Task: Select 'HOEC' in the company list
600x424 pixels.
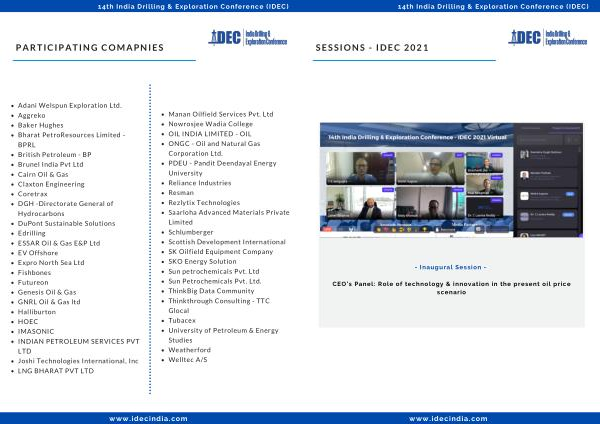Action: pyautogui.click(x=28, y=321)
